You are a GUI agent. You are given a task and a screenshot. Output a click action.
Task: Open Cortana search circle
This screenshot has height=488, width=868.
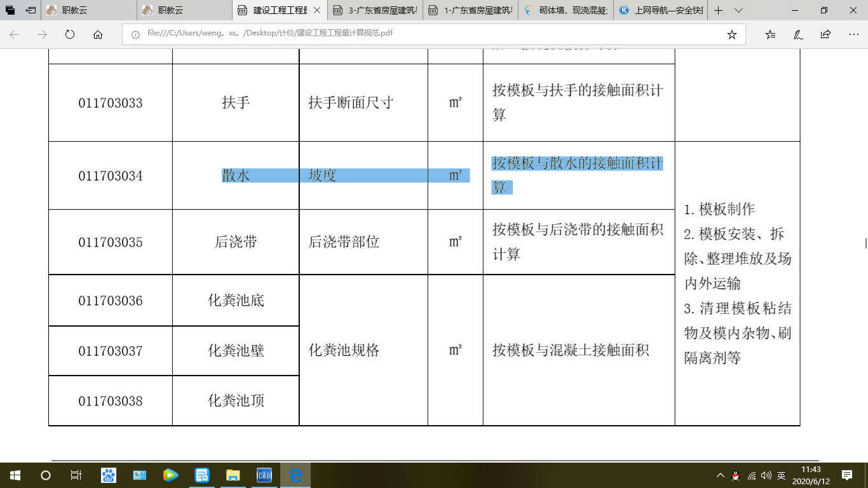click(x=46, y=475)
